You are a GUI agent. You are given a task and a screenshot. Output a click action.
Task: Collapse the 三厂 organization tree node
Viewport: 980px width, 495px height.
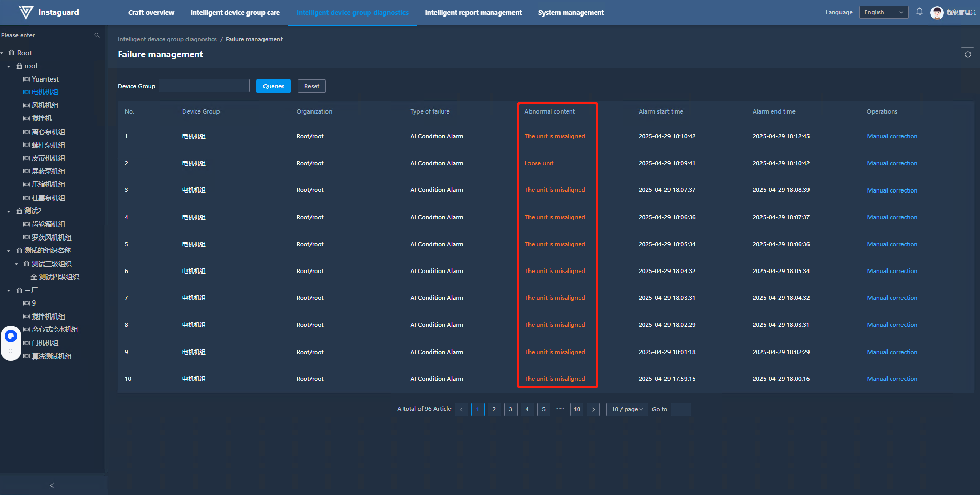coord(9,291)
